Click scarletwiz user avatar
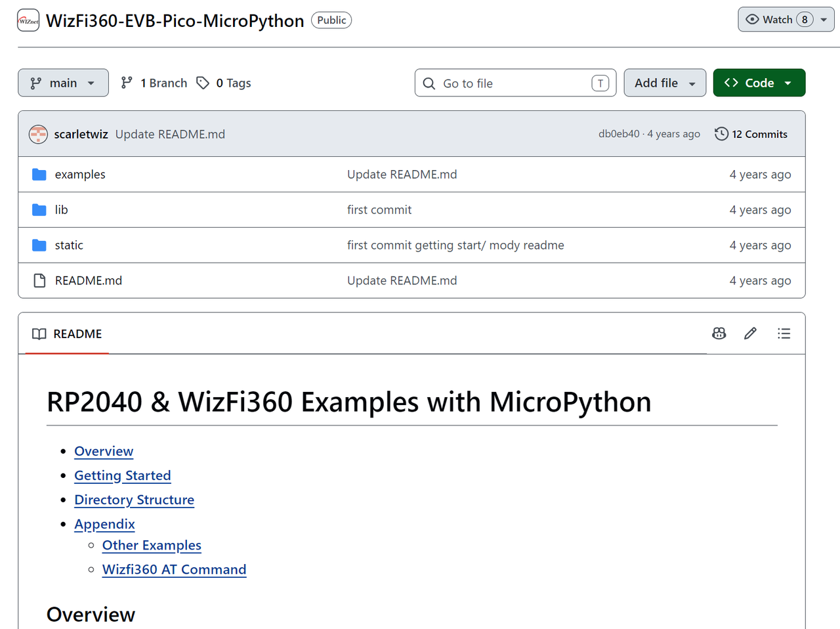 (x=39, y=134)
